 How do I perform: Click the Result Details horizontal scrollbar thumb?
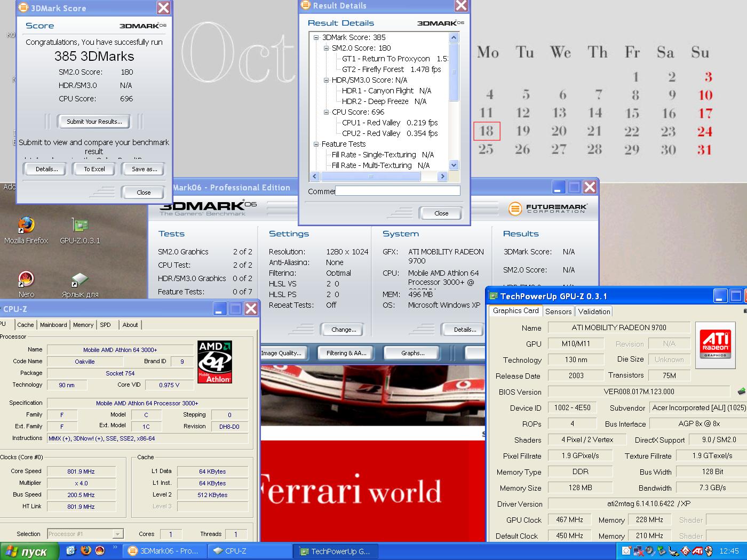coord(370,176)
